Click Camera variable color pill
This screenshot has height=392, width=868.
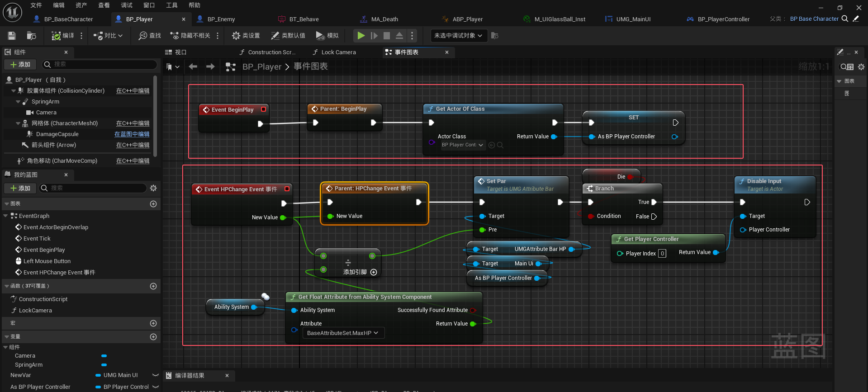click(x=104, y=356)
